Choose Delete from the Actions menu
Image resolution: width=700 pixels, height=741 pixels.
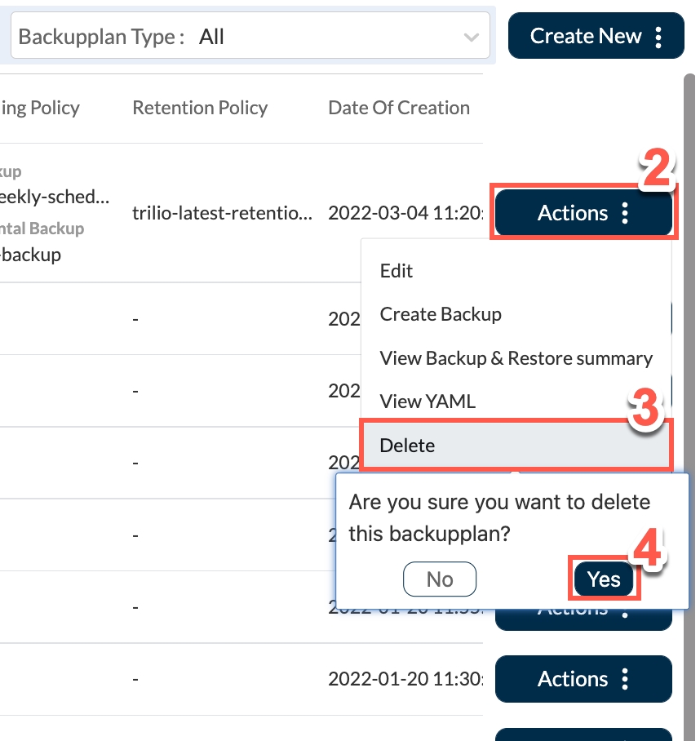[x=408, y=446]
